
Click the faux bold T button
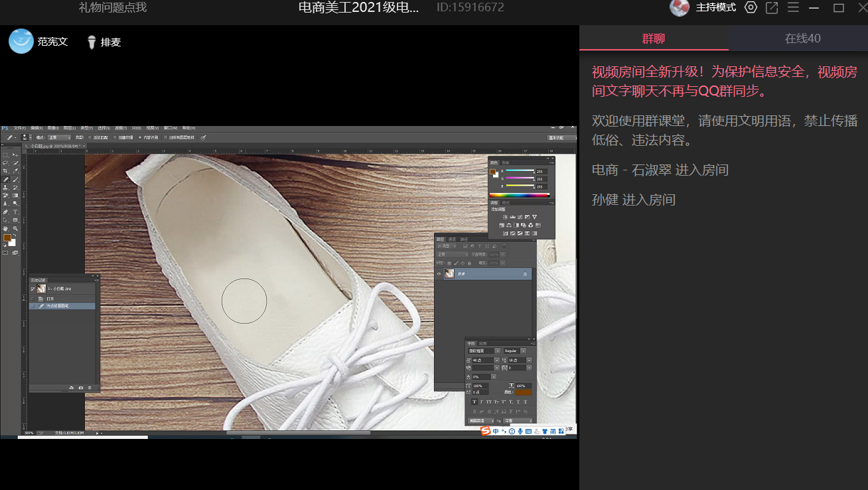[474, 402]
